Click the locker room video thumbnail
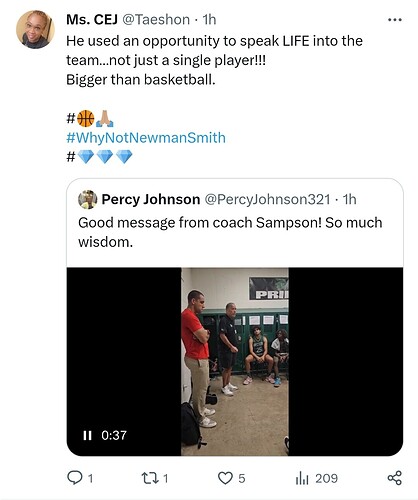This screenshot has width=418, height=500. pyautogui.click(x=235, y=361)
